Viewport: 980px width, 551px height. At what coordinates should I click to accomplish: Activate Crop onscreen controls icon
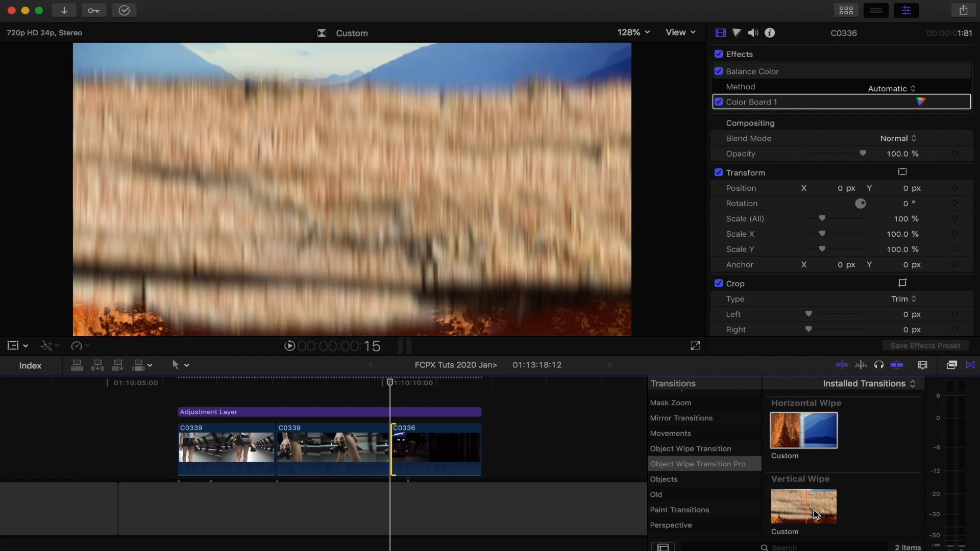(902, 283)
